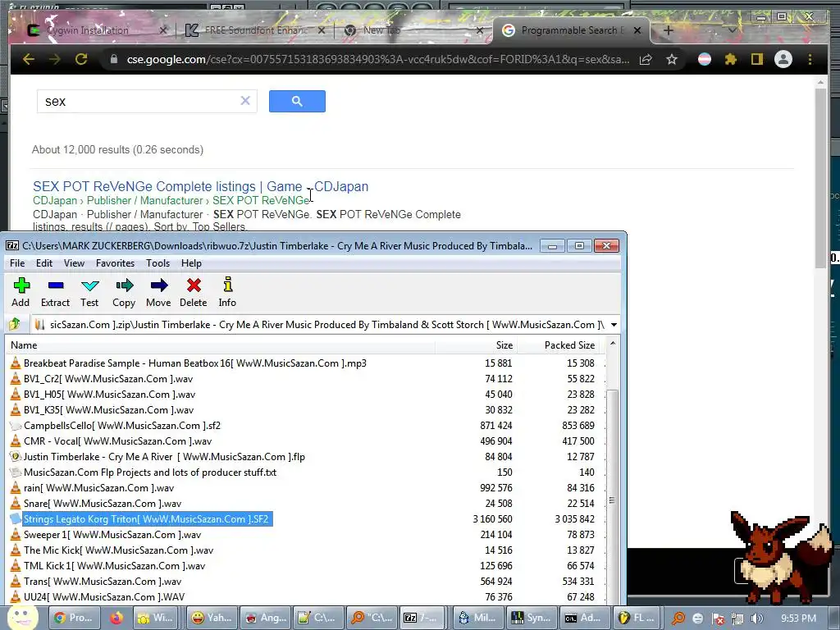840x630 pixels.
Task: Click Chrome's back arrow
Action: click(29, 59)
